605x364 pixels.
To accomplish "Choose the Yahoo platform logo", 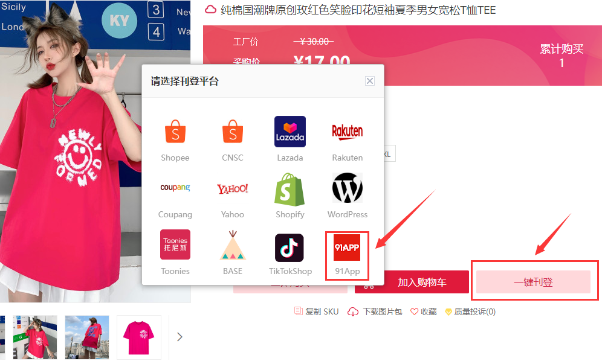I will point(233,189).
